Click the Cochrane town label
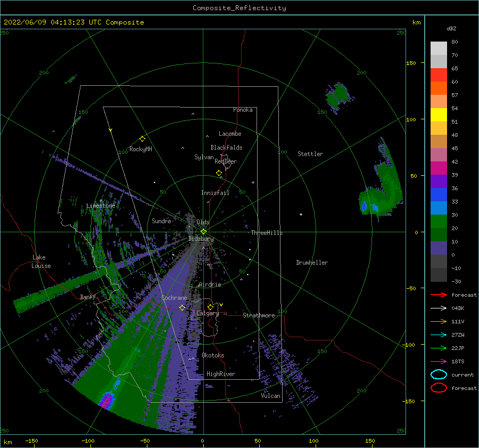The height and width of the screenshot is (448, 479). pos(174,298)
